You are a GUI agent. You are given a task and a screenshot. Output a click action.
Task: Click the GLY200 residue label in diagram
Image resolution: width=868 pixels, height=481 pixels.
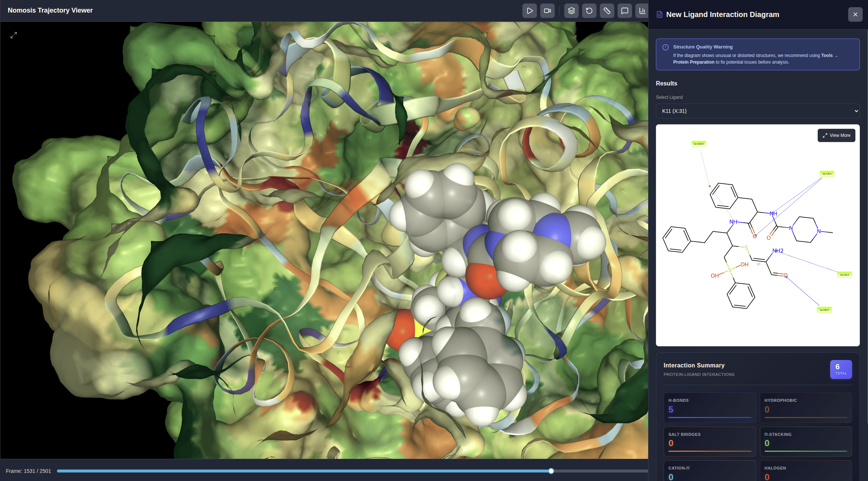point(698,144)
